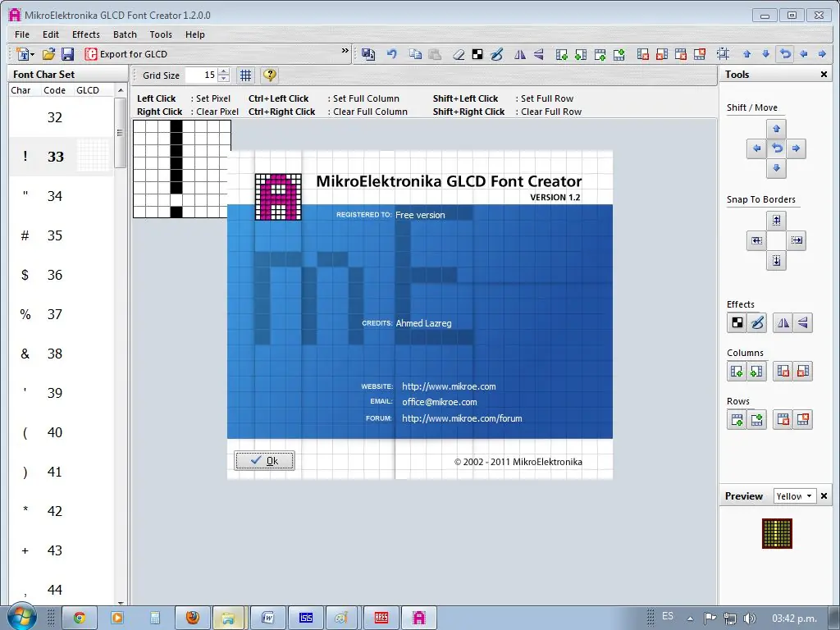The image size is (840, 630).
Task: Snap to bottom border in Tools panel
Action: pos(776,260)
